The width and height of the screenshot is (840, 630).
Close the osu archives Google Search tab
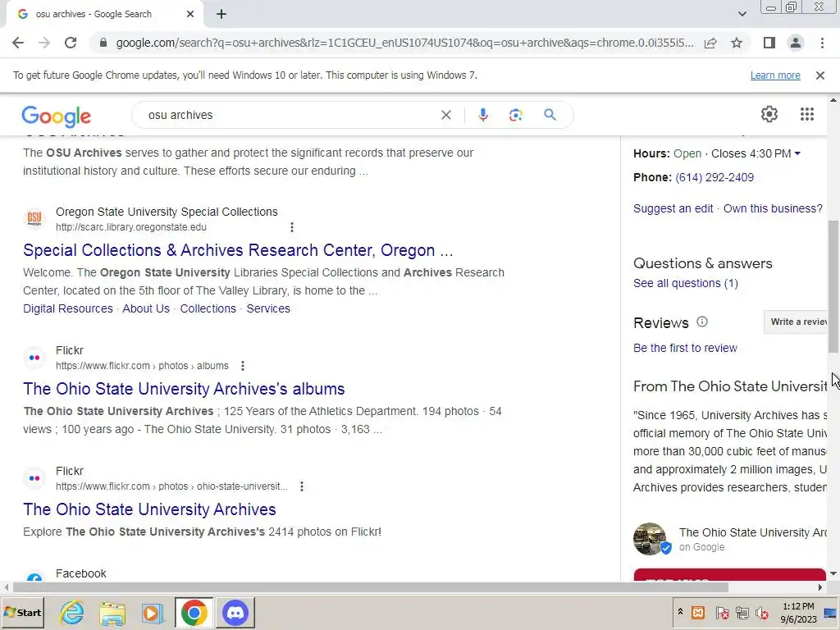point(190,15)
